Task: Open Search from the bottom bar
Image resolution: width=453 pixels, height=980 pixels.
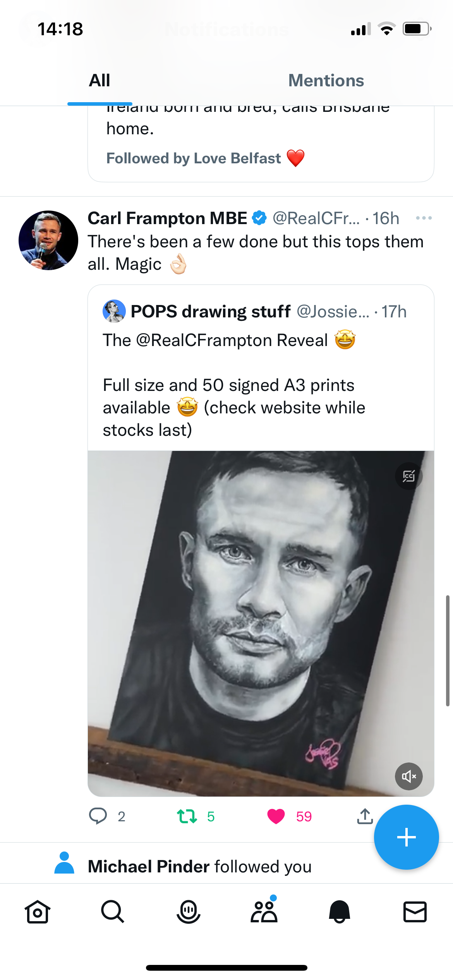Action: [x=113, y=912]
